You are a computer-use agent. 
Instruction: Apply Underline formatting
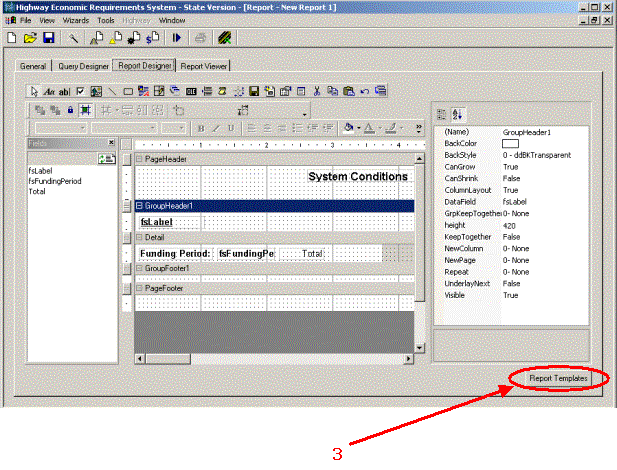(231, 128)
